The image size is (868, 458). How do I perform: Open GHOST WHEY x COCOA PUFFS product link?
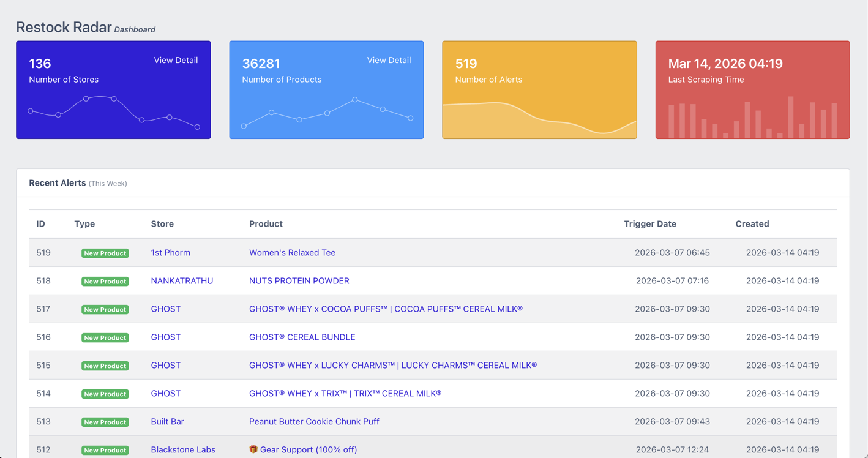(x=386, y=309)
